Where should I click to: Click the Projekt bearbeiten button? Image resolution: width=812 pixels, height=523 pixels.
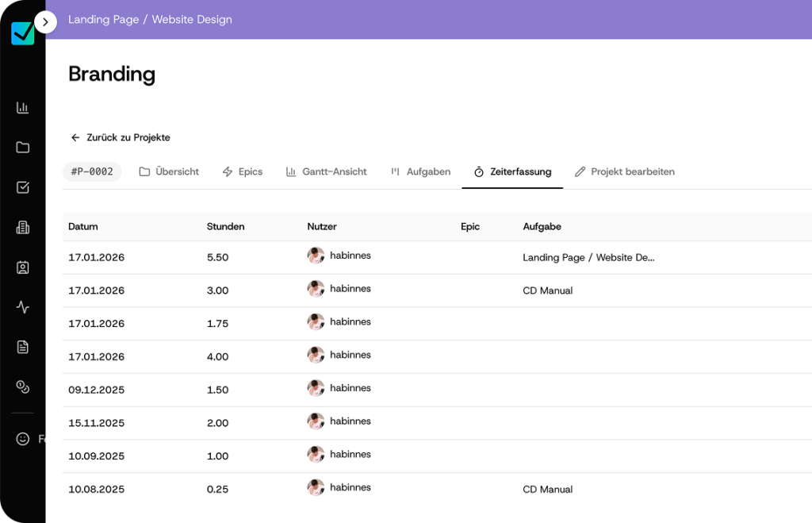(625, 171)
